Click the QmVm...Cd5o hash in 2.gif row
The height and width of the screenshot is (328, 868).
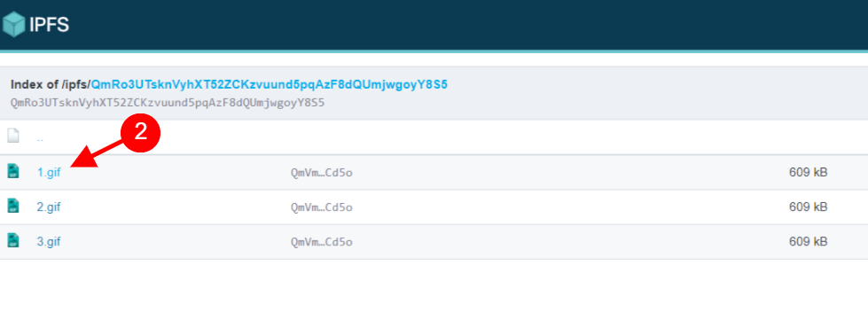[x=322, y=208]
